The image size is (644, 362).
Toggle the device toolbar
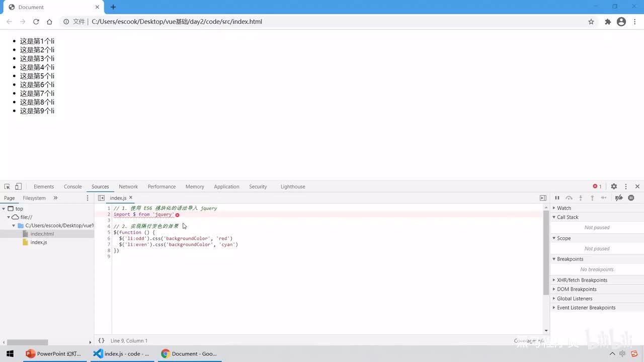point(18,187)
